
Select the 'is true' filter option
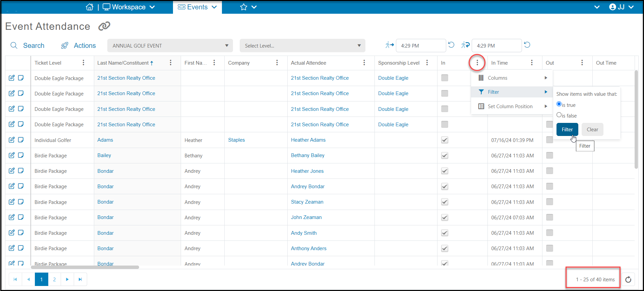pos(559,104)
